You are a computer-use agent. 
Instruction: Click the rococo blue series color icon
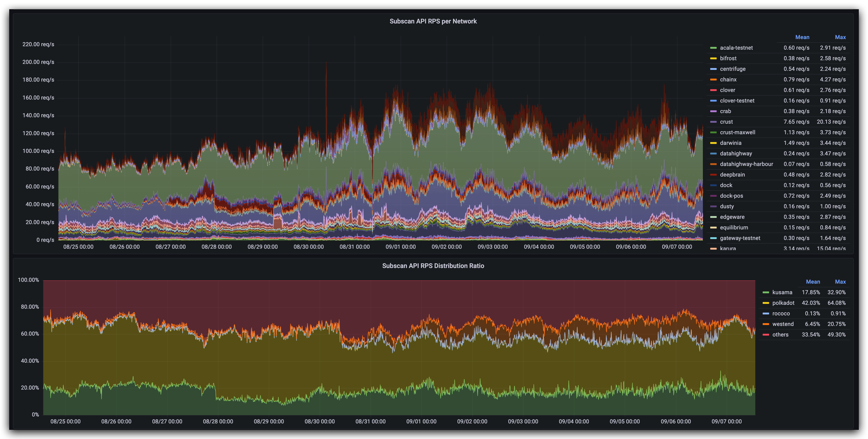point(766,314)
